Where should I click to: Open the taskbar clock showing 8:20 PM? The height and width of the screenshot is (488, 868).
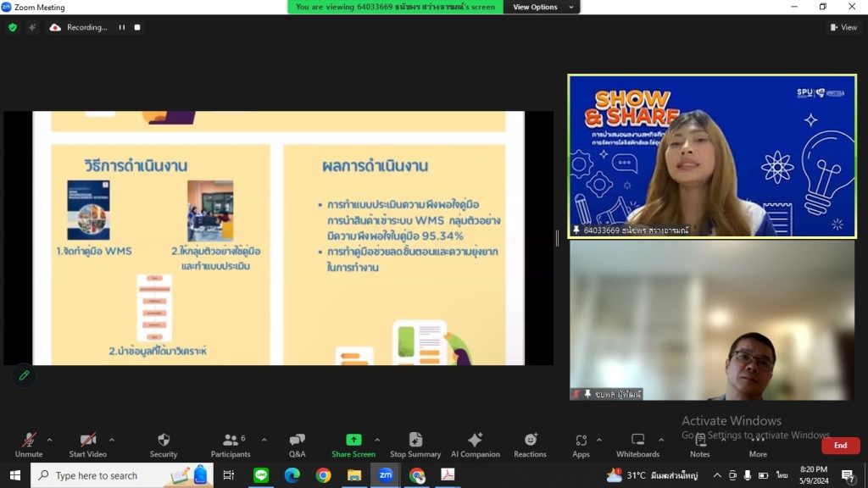tap(813, 475)
